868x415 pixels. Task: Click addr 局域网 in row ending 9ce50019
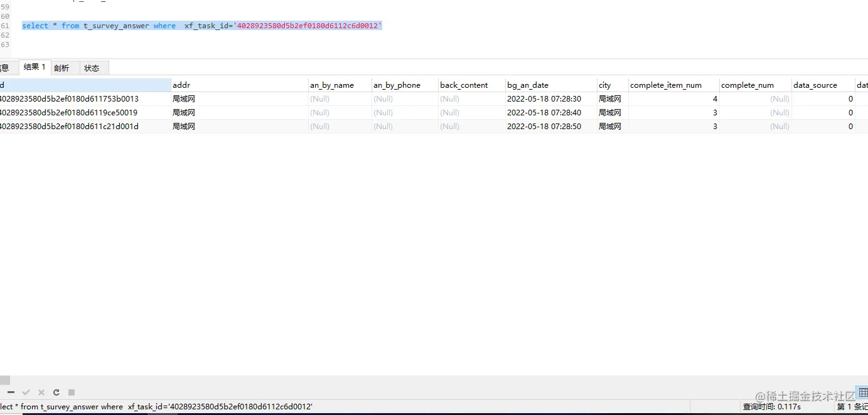click(240, 112)
